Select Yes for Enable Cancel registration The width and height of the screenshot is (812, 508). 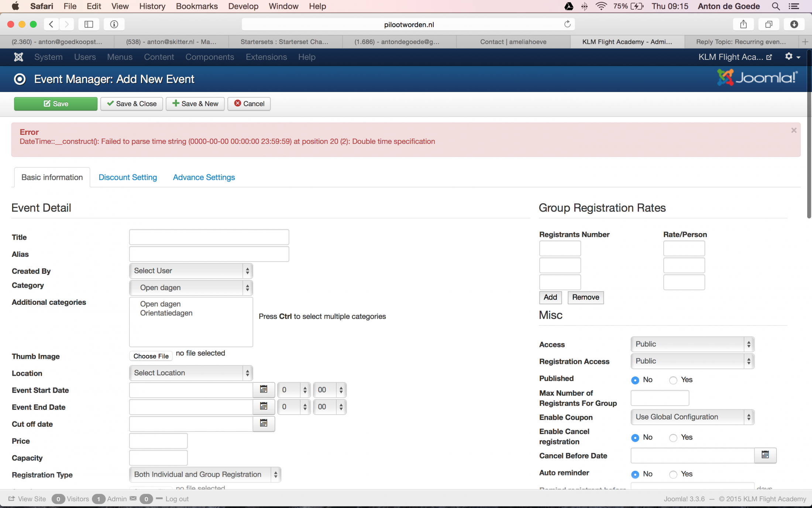pos(673,438)
